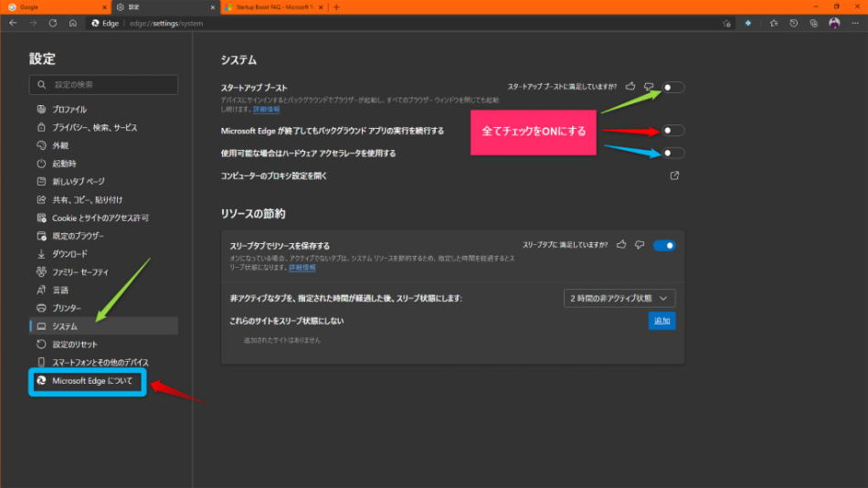868x488 pixels.
Task: Go forward with the browser forward arrow
Action: [x=33, y=23]
